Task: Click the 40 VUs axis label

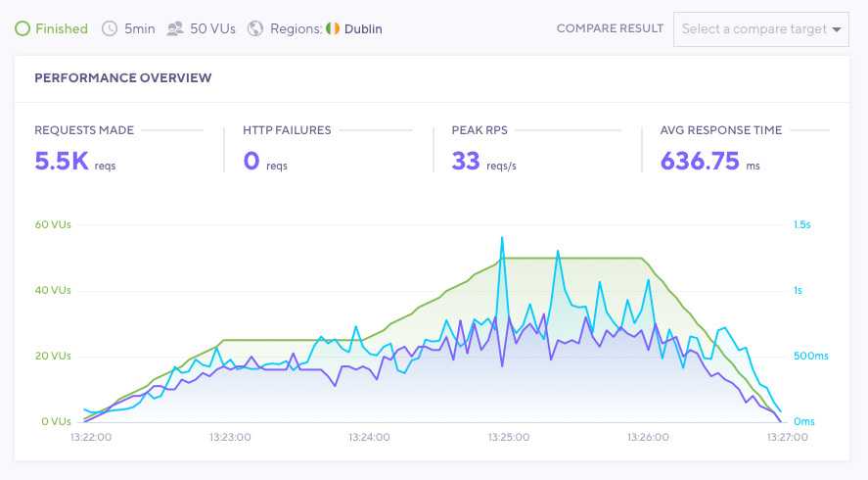Action: (53, 290)
